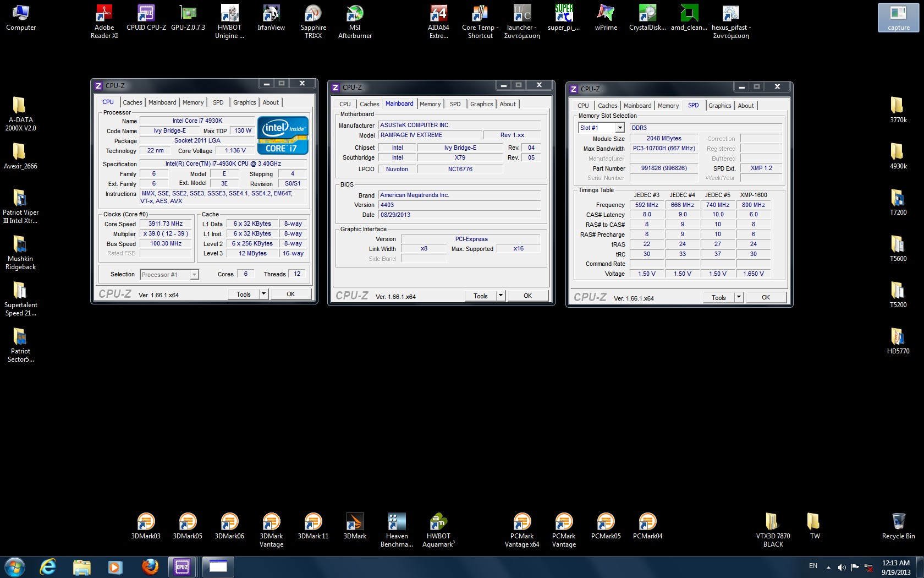This screenshot has width=924, height=578.
Task: Click the volume icon in system tray
Action: pyautogui.click(x=842, y=567)
